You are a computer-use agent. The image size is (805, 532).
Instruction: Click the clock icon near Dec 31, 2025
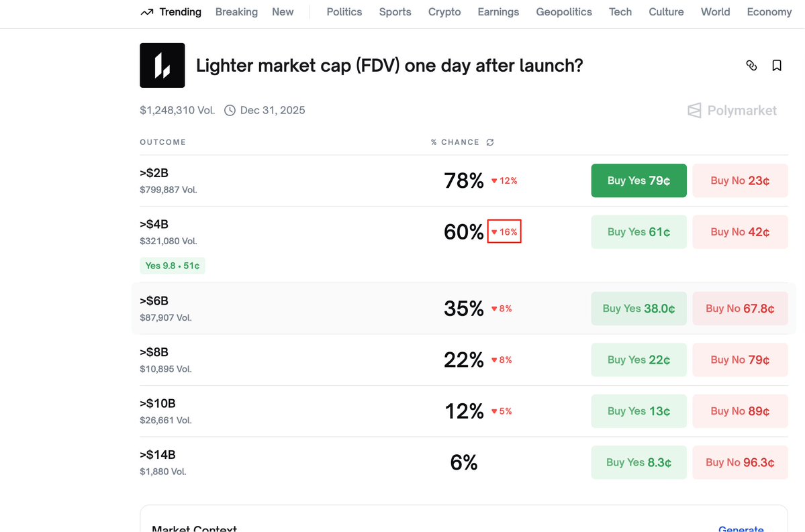coord(230,110)
